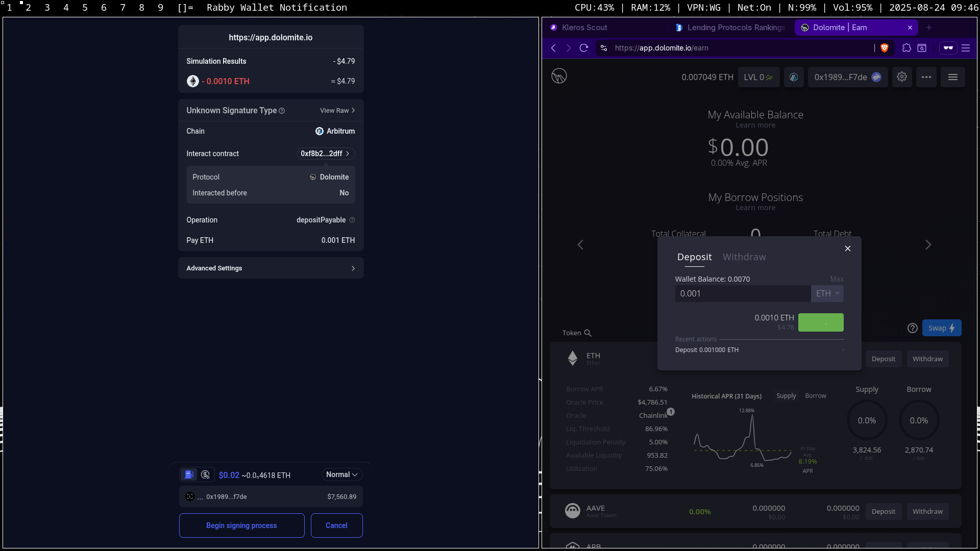
Task: Toggle the browser sidebar panel icon
Action: tap(922, 48)
